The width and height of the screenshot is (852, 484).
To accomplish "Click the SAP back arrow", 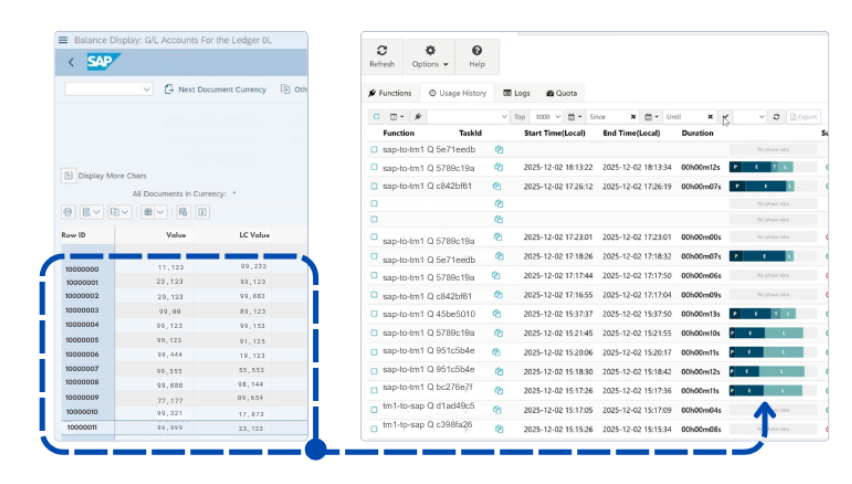I will (x=71, y=62).
